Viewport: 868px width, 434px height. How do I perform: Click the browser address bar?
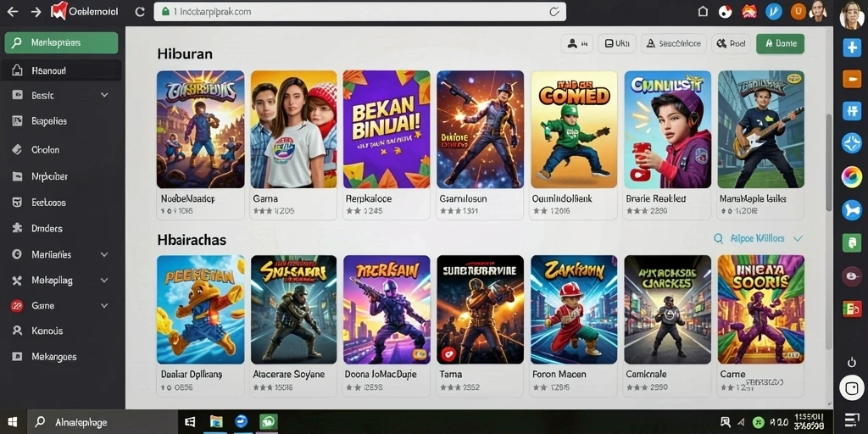[x=359, y=12]
